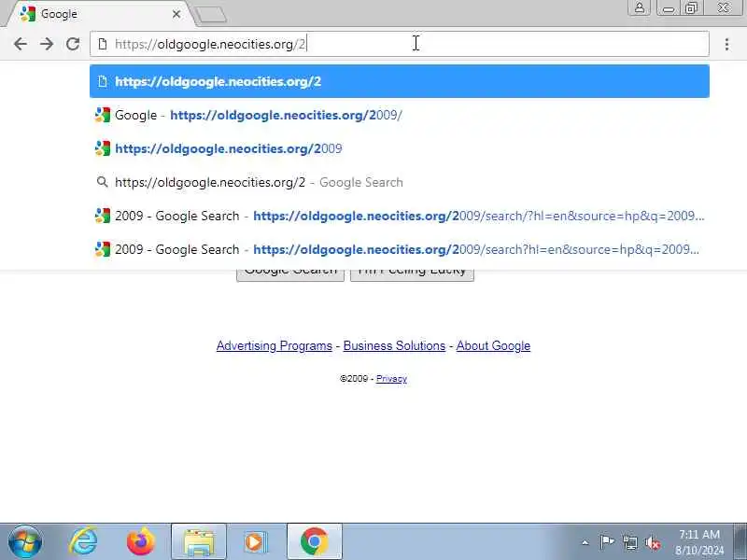This screenshot has height=560, width=747.
Task: Open the About Google link
Action: (x=493, y=345)
